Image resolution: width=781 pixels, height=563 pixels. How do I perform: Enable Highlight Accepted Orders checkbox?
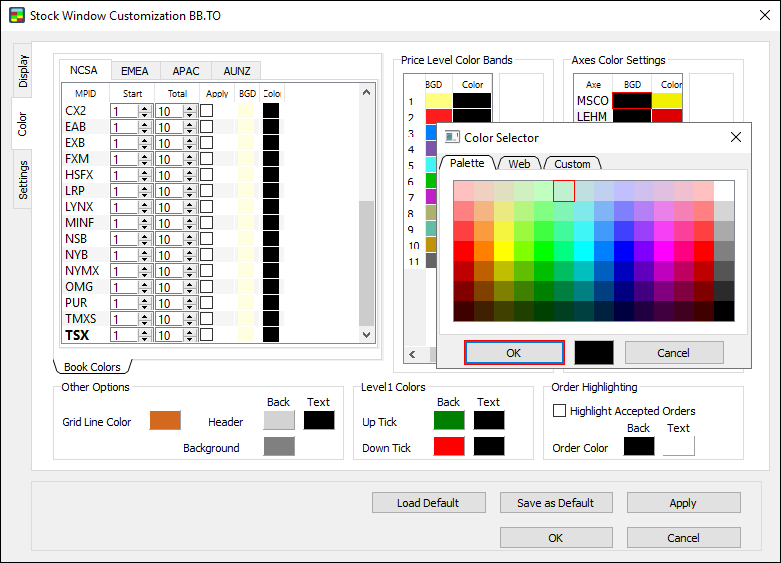click(x=560, y=411)
